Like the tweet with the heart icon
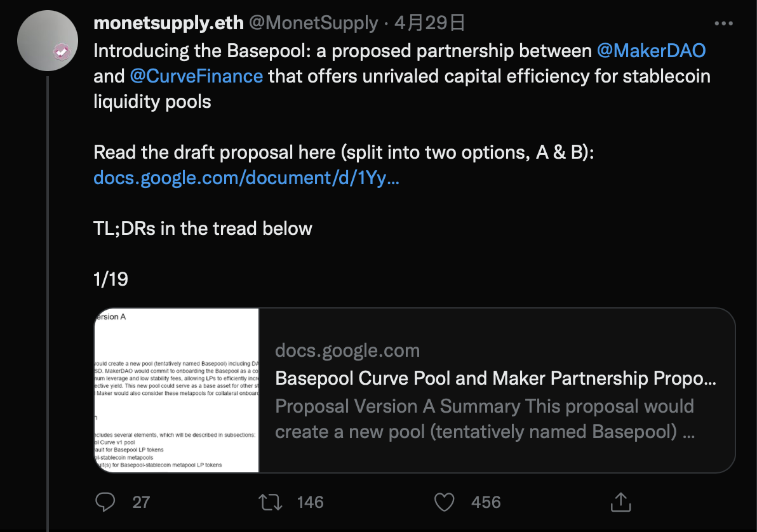The width and height of the screenshot is (757, 532). coord(445,502)
